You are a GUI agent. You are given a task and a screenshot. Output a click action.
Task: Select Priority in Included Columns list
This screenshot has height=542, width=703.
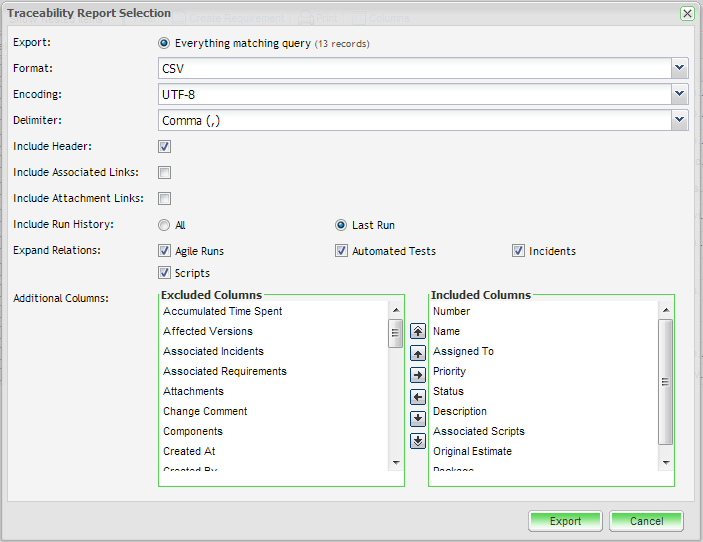coord(449,371)
